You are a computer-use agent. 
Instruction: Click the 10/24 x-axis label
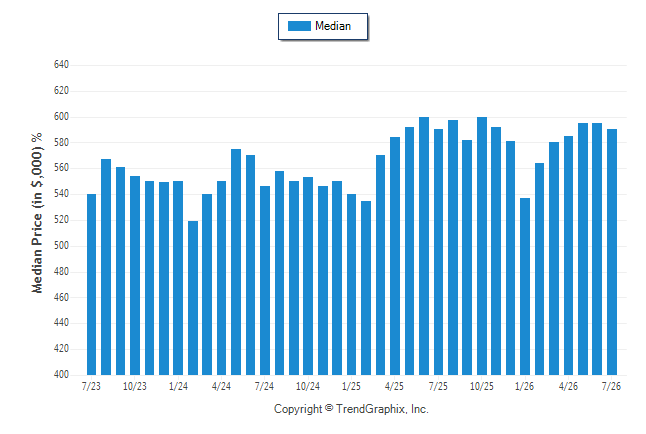point(308,386)
